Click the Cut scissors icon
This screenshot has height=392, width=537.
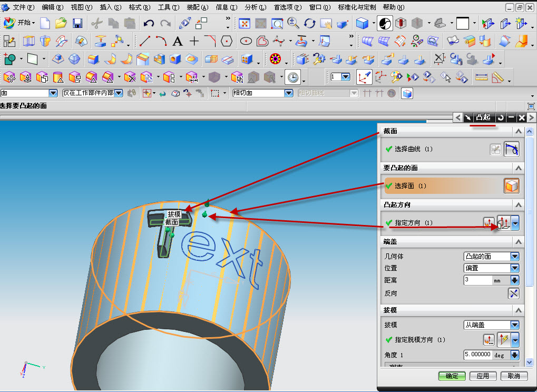[97, 23]
